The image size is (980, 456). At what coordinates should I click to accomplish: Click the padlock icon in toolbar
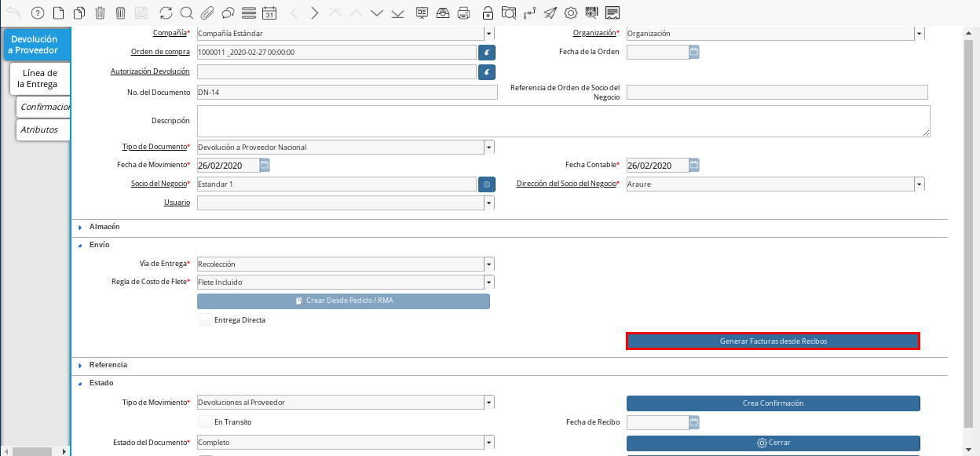click(488, 13)
